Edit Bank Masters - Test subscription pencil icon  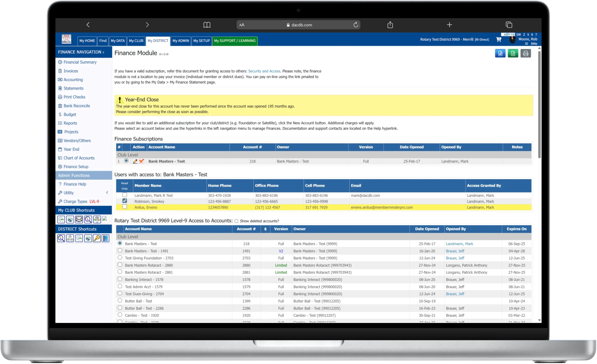(x=135, y=161)
